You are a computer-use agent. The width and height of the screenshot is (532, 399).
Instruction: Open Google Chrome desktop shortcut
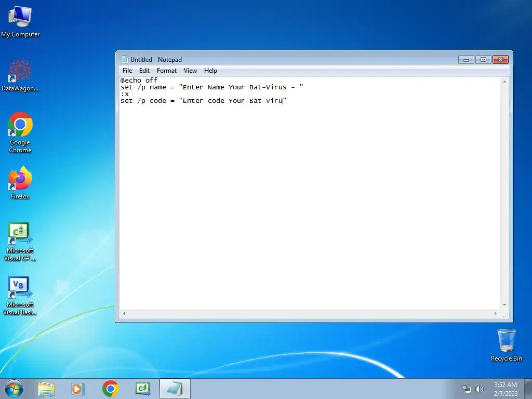(20, 132)
